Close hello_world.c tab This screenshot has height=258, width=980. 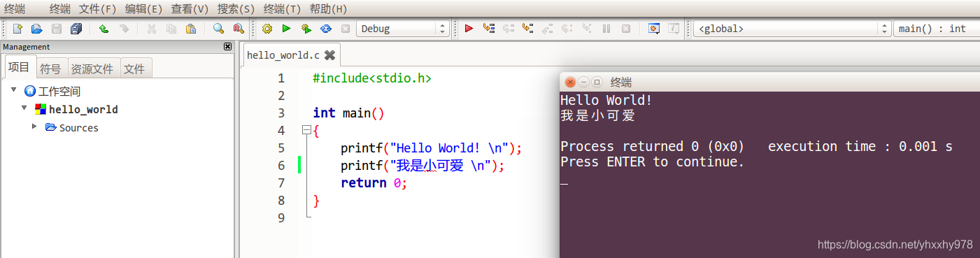pyautogui.click(x=329, y=55)
